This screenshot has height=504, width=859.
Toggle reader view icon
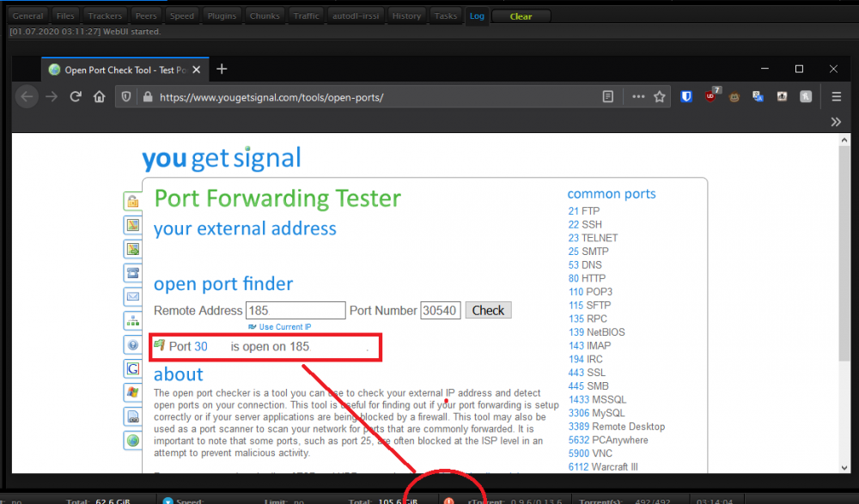[x=607, y=97]
